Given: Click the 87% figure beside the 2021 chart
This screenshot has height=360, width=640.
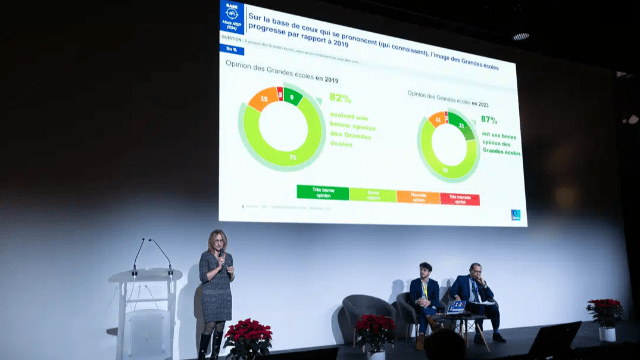Looking at the screenshot, I should pyautogui.click(x=489, y=120).
